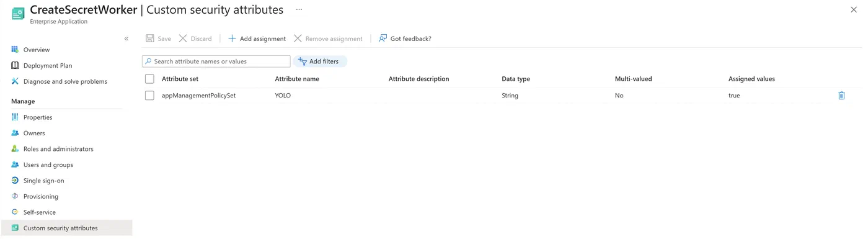Click the CreateSecretWorker enterprise application icon
Screen dimensions: 868x239
point(18,14)
